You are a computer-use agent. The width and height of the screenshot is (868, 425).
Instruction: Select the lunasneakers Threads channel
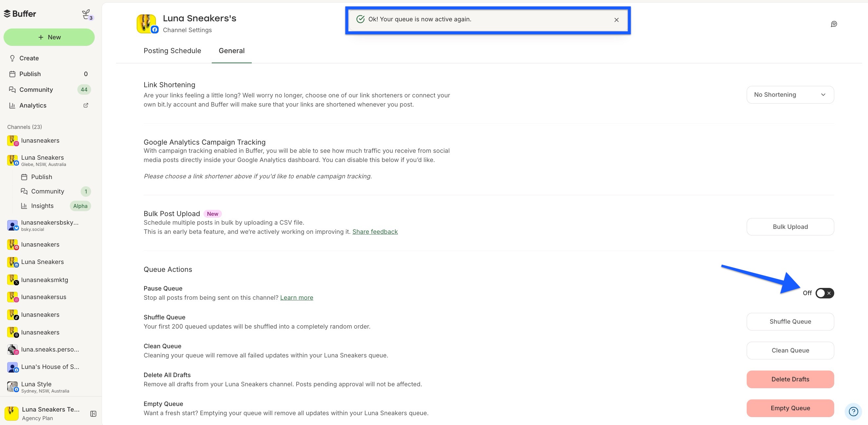(49, 332)
